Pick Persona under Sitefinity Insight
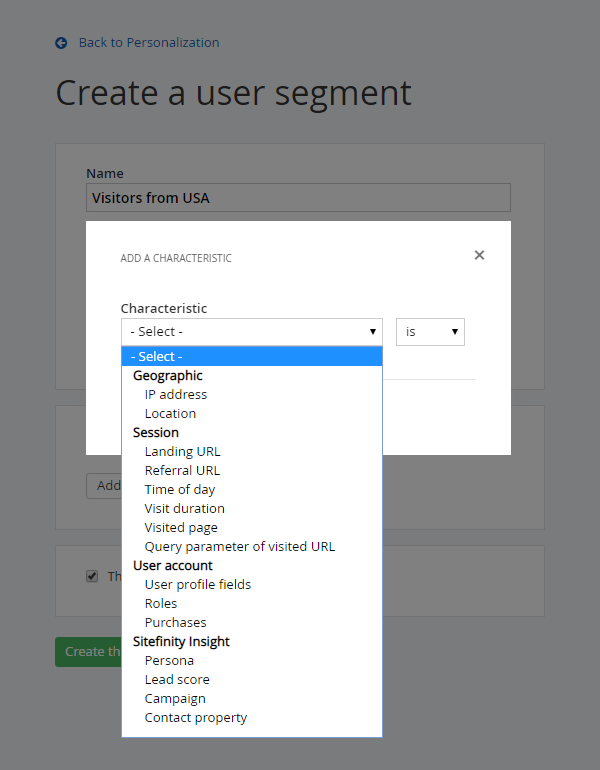This screenshot has height=770, width=600. (x=169, y=661)
